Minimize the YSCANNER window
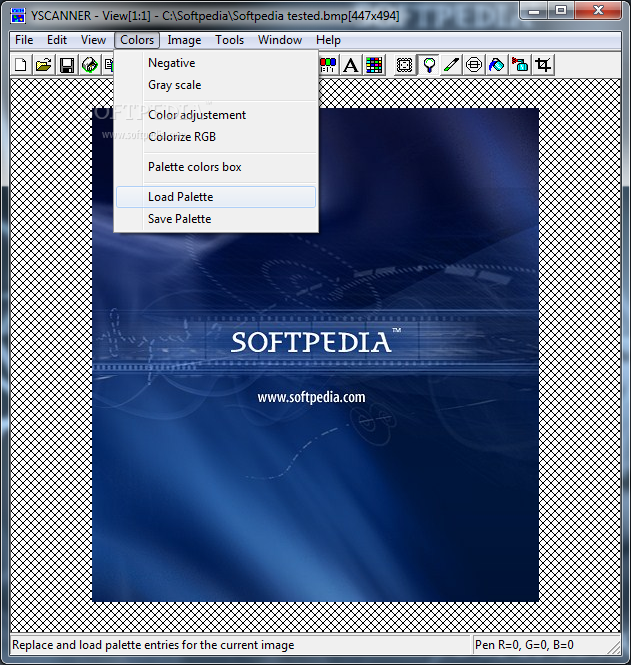631x665 pixels. (x=534, y=11)
